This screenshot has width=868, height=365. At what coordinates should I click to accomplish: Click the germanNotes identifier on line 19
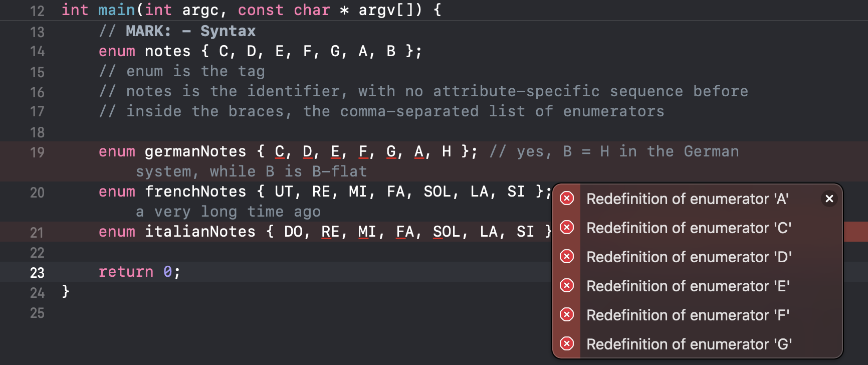[195, 151]
